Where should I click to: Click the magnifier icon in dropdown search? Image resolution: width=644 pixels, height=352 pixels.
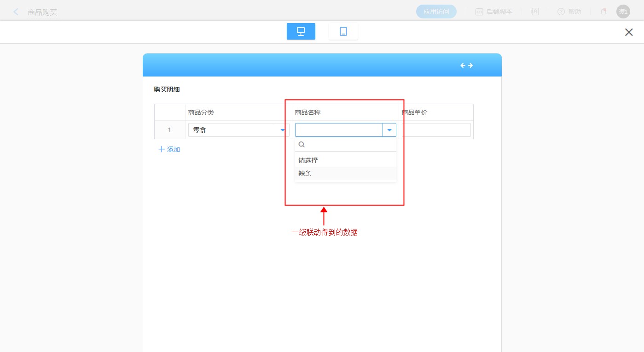coord(302,144)
